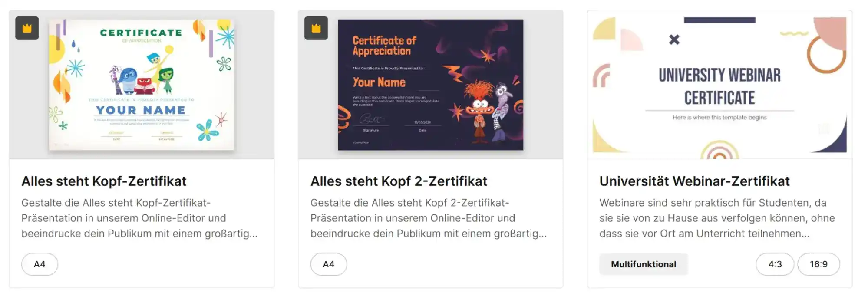
Task: Click the first template's description text
Action: 139,218
